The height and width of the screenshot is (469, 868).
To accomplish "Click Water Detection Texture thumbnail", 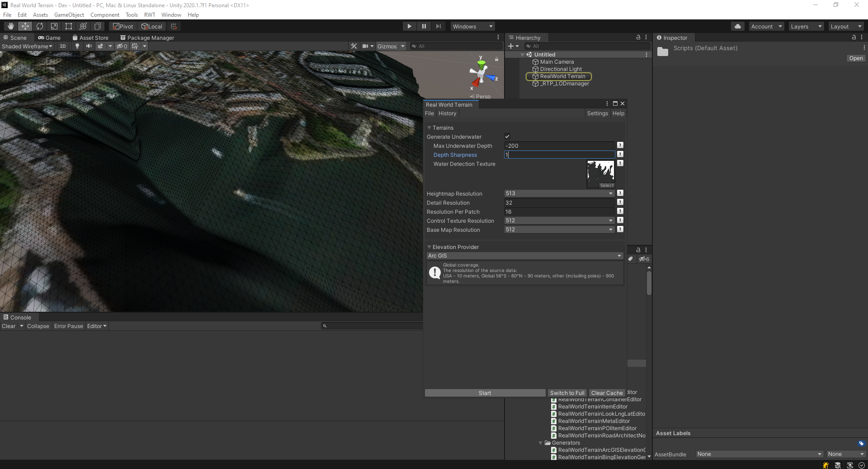I will tap(600, 174).
